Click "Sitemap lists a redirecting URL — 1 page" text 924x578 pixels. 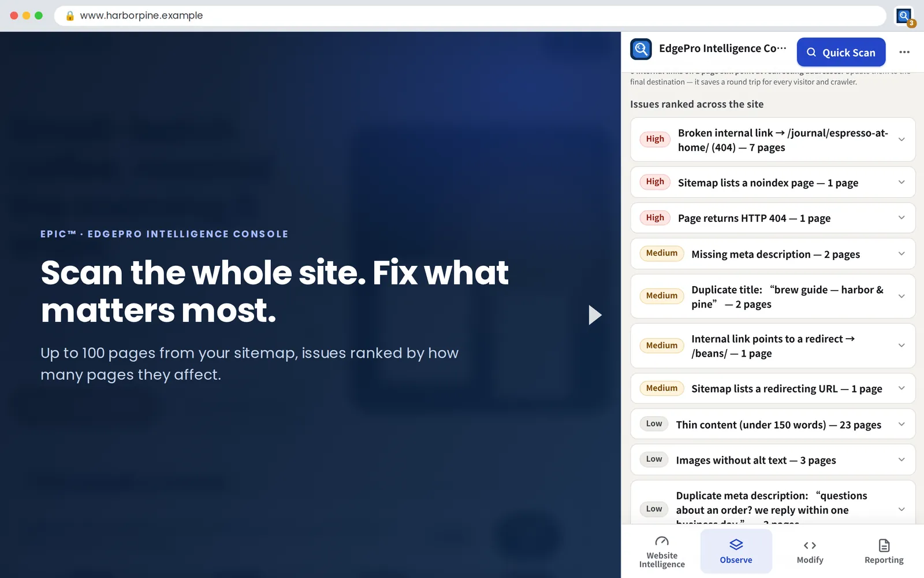click(x=787, y=388)
